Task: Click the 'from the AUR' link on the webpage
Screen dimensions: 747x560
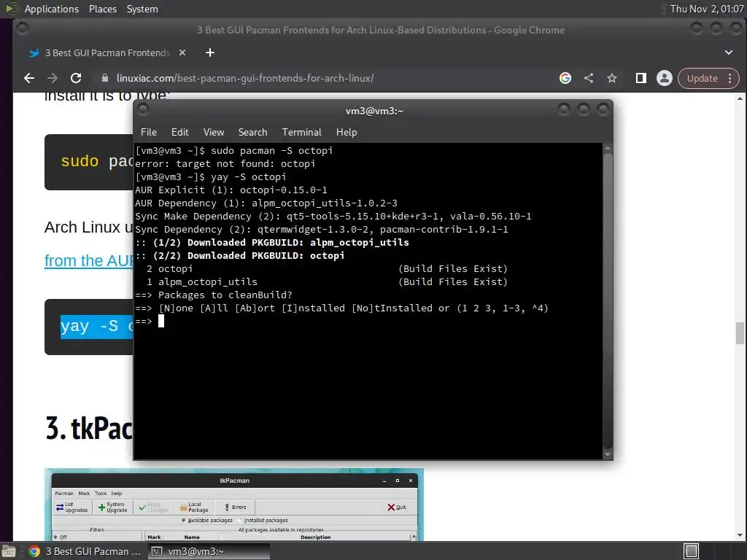Action: pos(88,261)
